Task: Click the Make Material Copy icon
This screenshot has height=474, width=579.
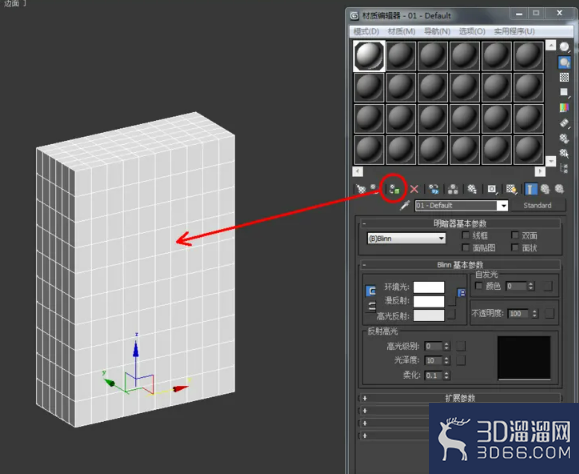Action: (x=434, y=189)
